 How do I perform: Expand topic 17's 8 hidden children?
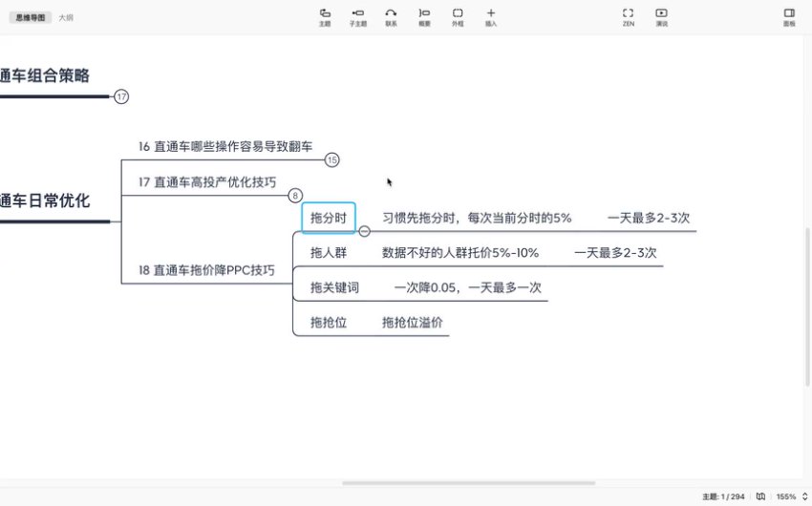coord(295,196)
